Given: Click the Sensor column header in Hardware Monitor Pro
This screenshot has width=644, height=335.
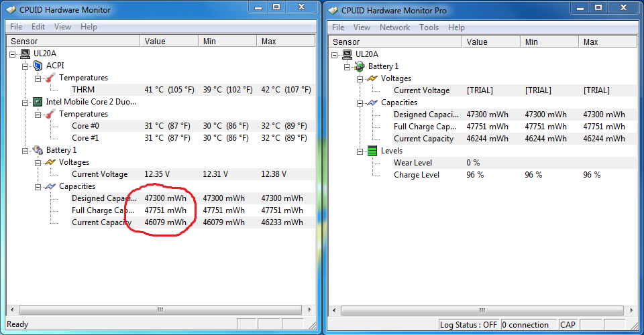Looking at the screenshot, I should [x=396, y=42].
